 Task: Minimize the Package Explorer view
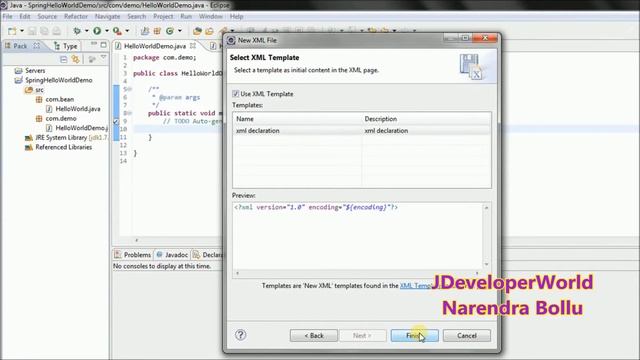click(x=94, y=44)
